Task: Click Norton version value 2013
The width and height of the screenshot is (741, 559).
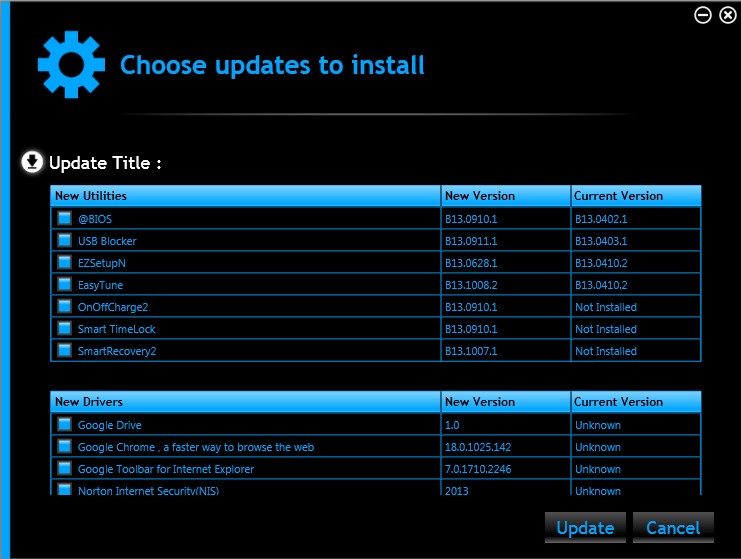Action: click(x=457, y=490)
